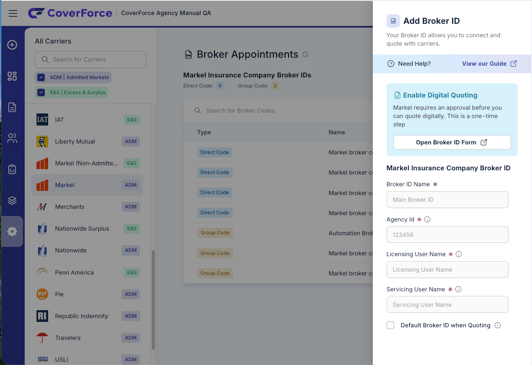The width and height of the screenshot is (532, 365).
Task: Click the Servicing User Name info icon
Action: pos(458,289)
